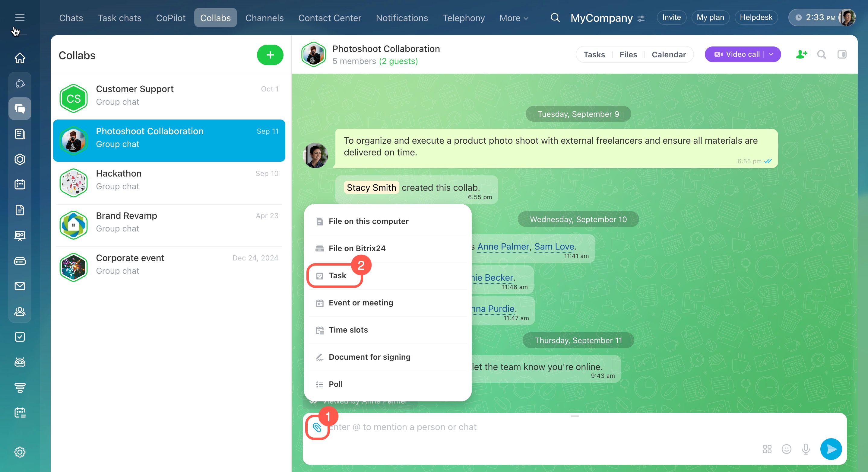This screenshot has width=868, height=472.
Task: Open MyCompany settings sliders icon
Action: click(641, 18)
